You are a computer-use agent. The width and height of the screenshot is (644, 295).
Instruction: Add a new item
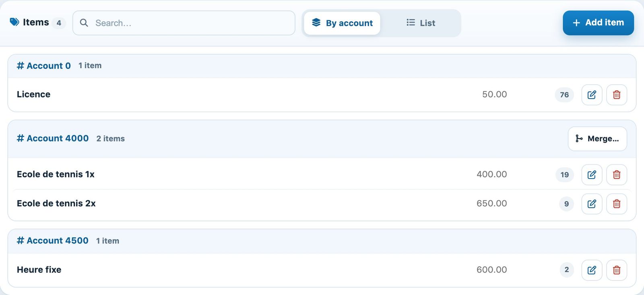pos(598,23)
